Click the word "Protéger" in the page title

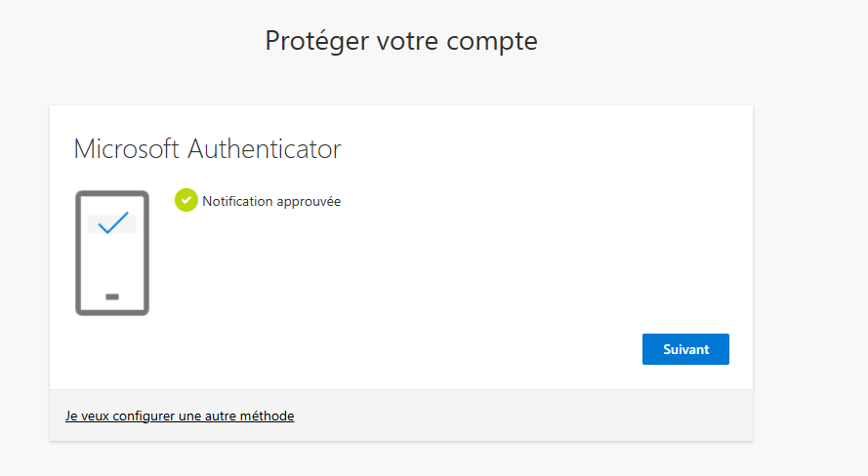(311, 42)
